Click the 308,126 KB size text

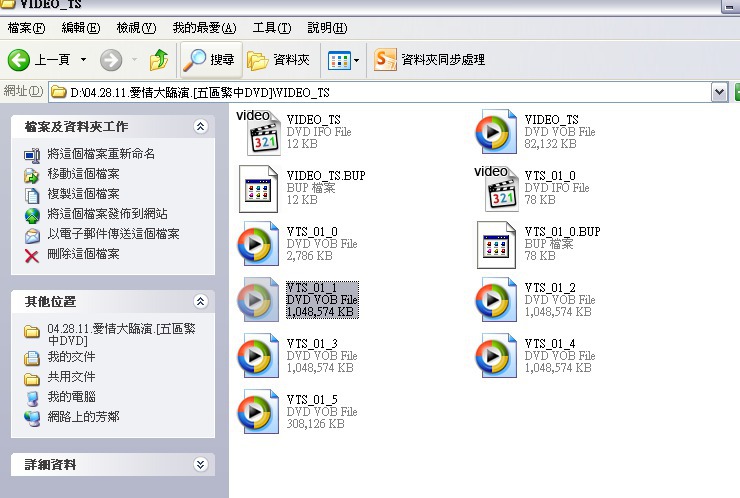315,424
